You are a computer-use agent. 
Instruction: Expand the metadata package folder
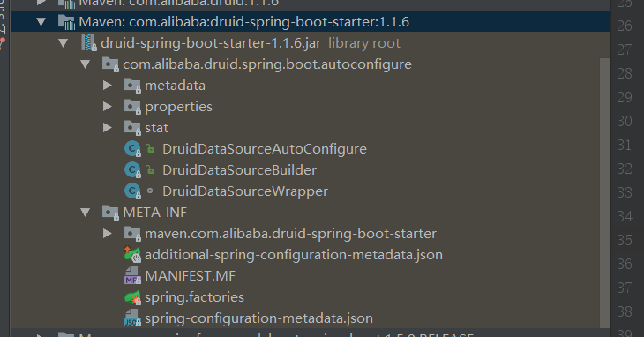click(108, 86)
